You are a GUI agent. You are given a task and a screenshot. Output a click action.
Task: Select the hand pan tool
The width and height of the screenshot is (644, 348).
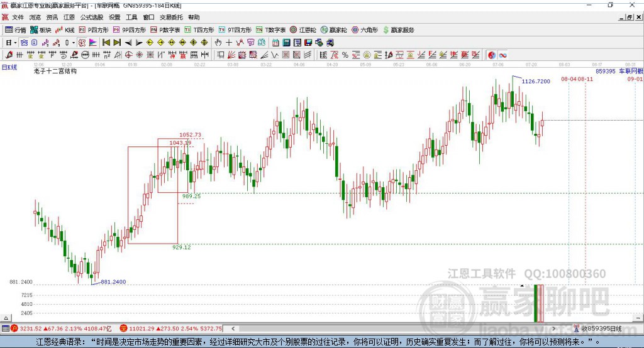click(x=218, y=42)
